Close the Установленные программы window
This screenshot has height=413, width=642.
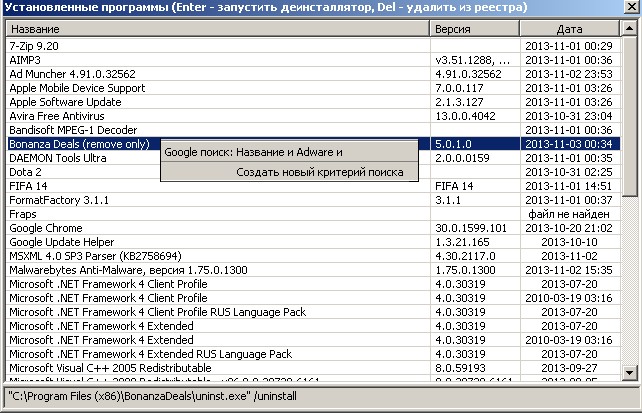coord(632,7)
